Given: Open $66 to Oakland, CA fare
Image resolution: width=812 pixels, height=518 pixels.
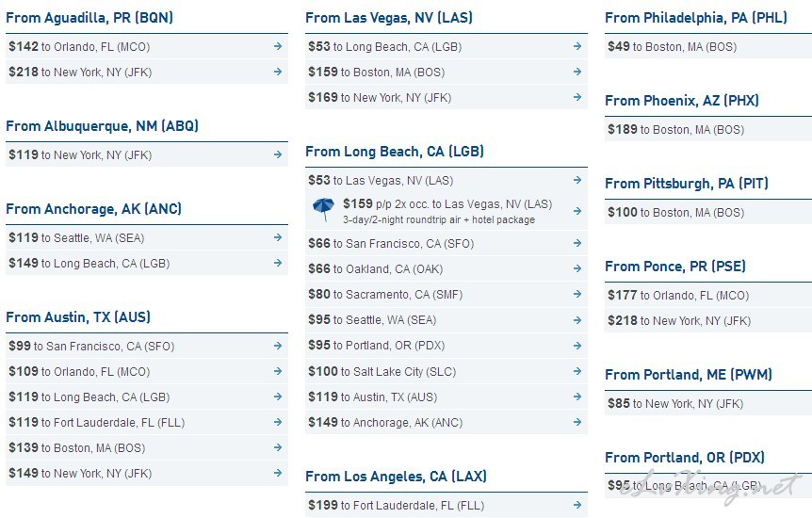Looking at the screenshot, I should coord(447,268).
